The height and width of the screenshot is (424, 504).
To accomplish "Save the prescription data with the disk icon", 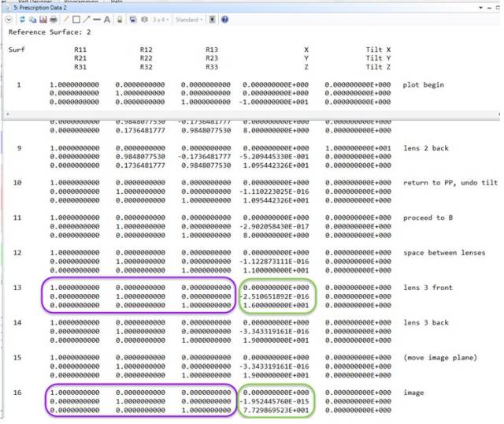I will (43, 19).
